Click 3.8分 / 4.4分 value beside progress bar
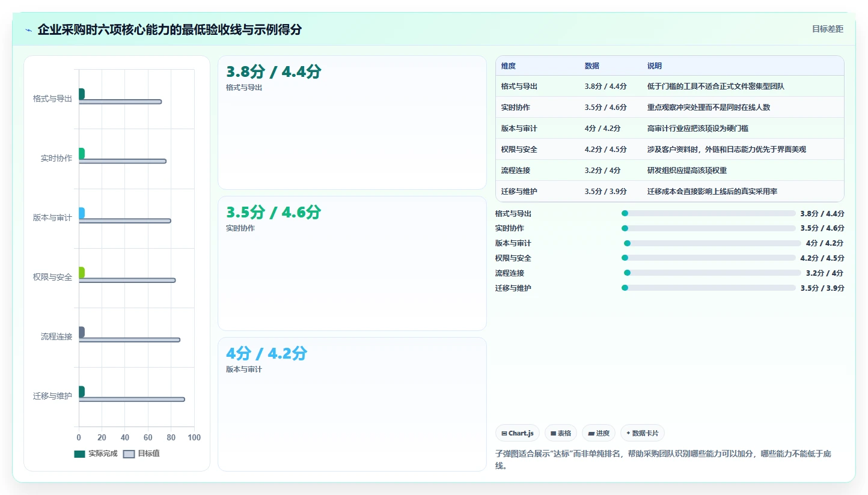 (x=822, y=214)
